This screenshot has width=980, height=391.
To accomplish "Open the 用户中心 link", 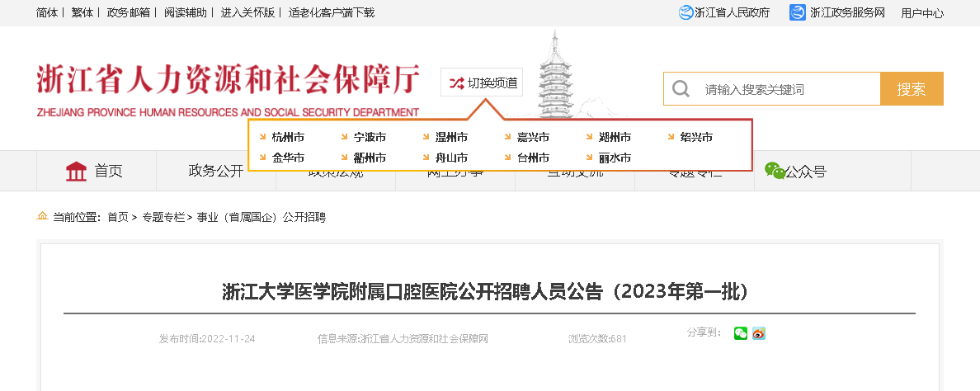I will pos(922,12).
